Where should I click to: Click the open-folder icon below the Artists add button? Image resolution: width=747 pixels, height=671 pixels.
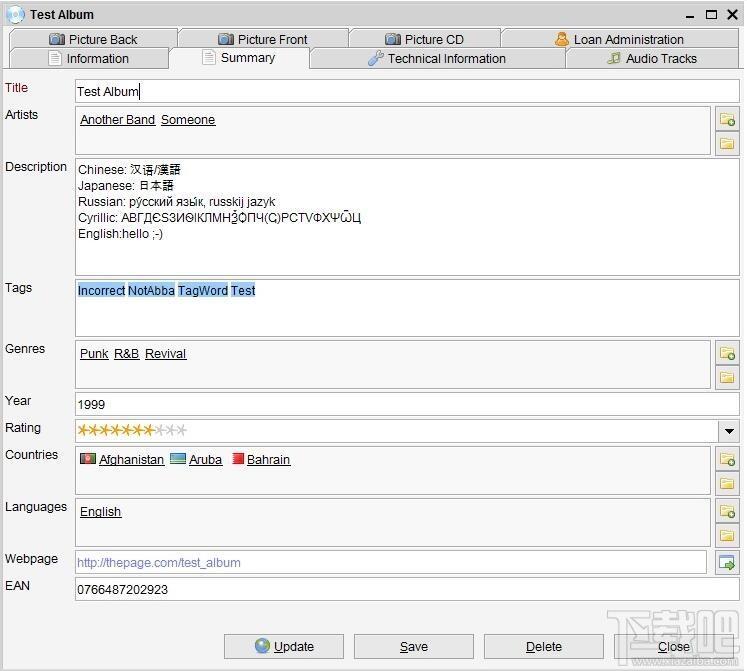727,143
